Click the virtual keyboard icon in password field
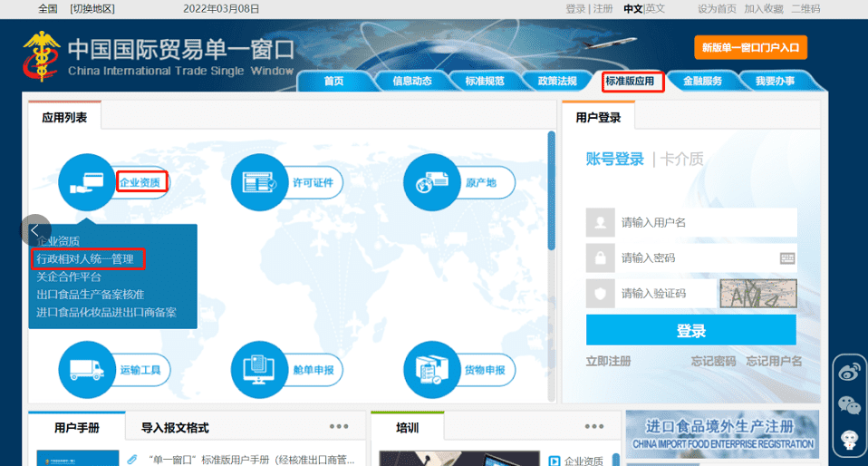This screenshot has height=466, width=868. click(786, 257)
